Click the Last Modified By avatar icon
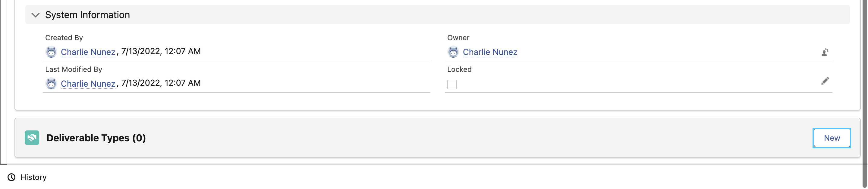 pos(51,84)
